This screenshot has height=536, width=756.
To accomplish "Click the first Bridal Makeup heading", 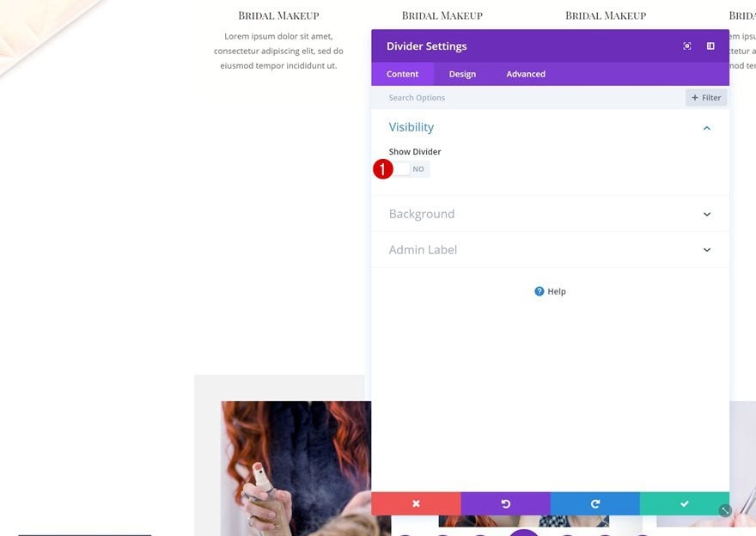I will coord(278,15).
